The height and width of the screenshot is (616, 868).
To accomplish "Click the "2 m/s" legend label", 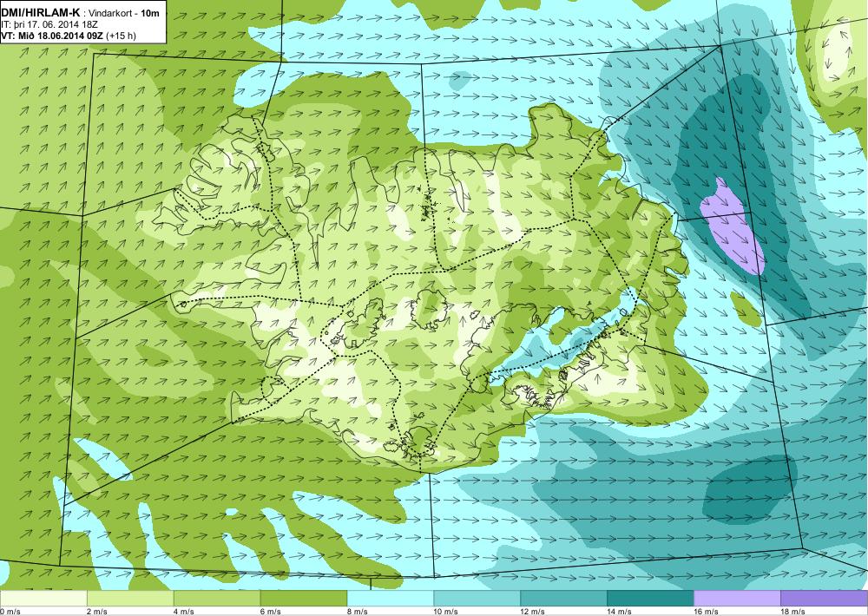I will click(x=97, y=612).
